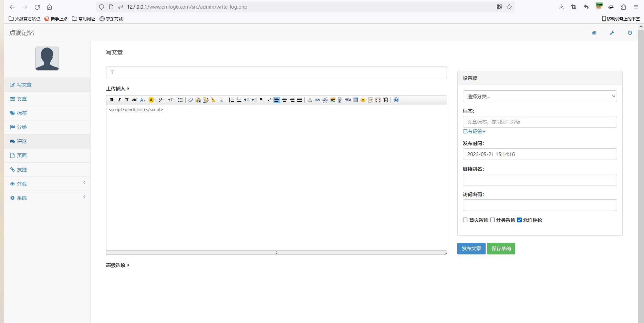Open 友链 in the sidebar
The image size is (644, 323).
(47, 170)
